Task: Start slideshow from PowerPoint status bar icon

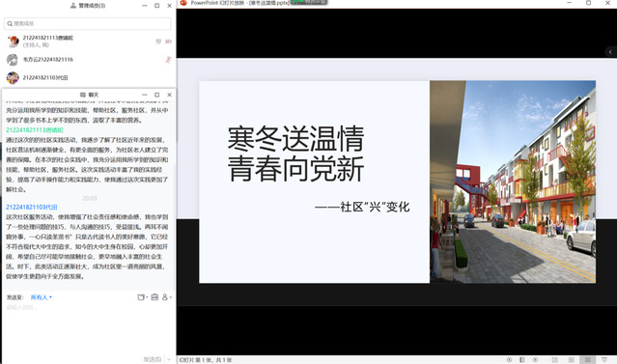Action: tap(604, 360)
